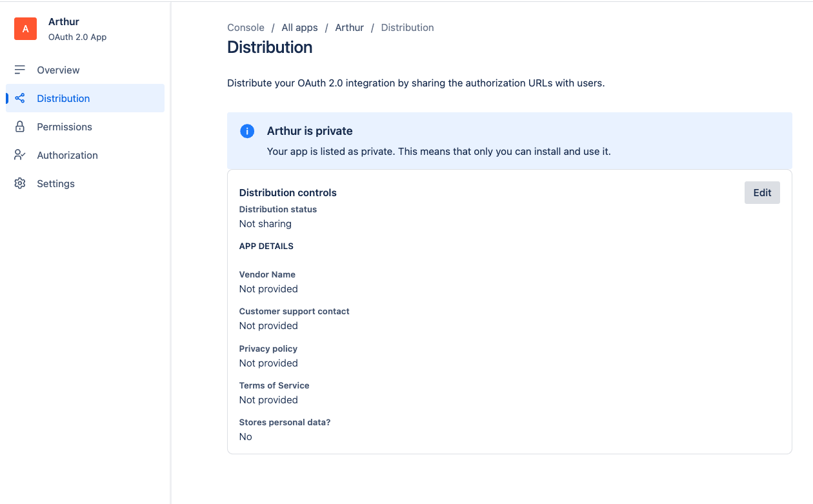Click the Arthur breadcrumb link
Viewport: 813px width, 504px height.
coord(349,28)
